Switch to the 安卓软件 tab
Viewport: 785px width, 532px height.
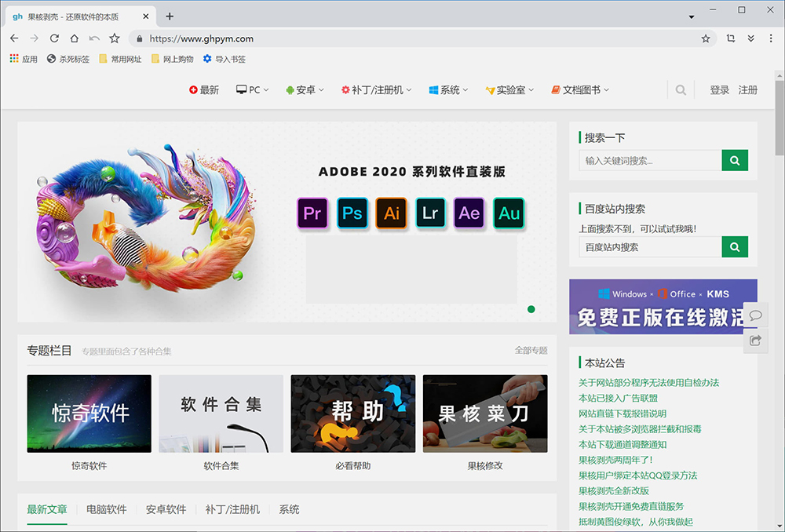tap(166, 509)
